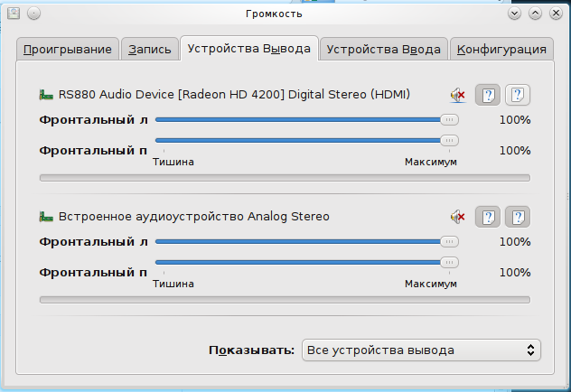
Task: Click the arrows on Все устройства вывода combo
Action: click(x=530, y=350)
